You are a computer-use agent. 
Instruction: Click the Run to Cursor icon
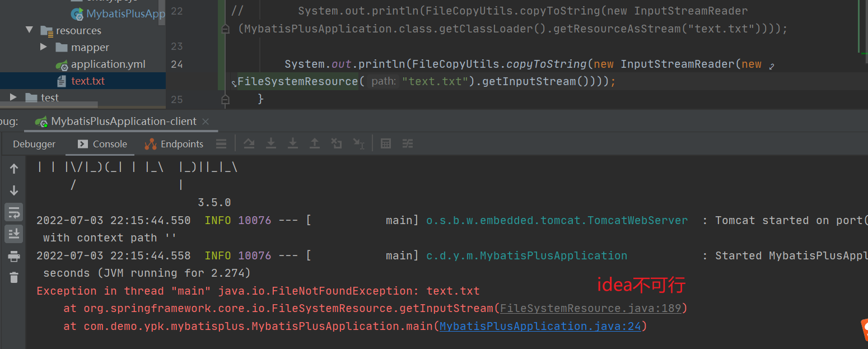tap(358, 144)
